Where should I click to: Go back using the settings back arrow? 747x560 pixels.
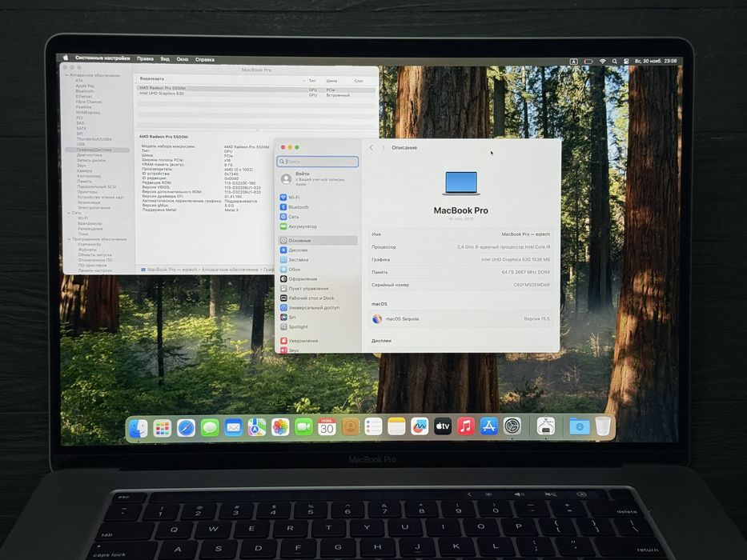371,148
